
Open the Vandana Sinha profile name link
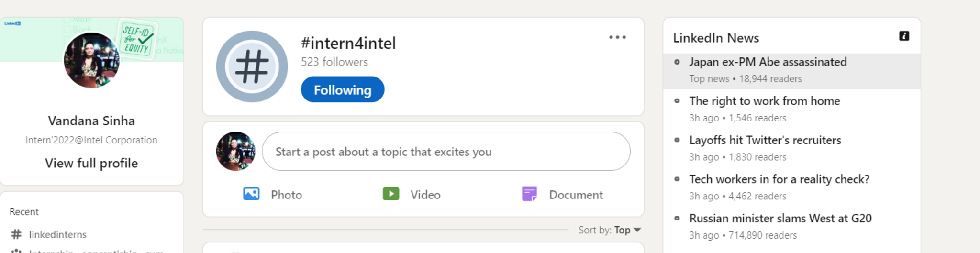(x=91, y=121)
